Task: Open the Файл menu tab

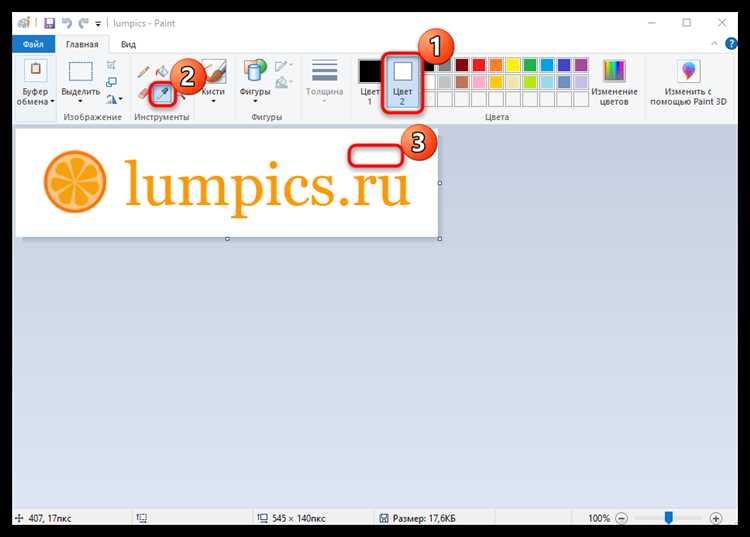Action: (x=33, y=44)
